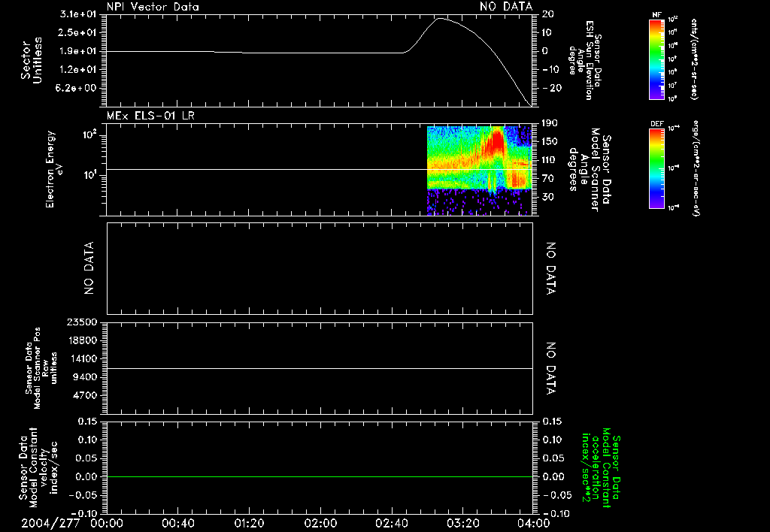Click the 'Electron Energy eV' axis label
The height and width of the screenshot is (532, 770).
pyautogui.click(x=53, y=169)
